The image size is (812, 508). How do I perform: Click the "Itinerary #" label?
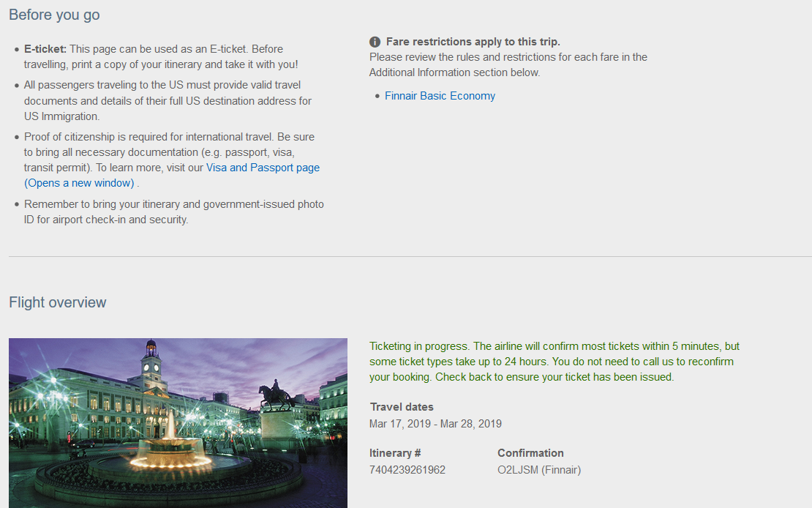(x=395, y=453)
